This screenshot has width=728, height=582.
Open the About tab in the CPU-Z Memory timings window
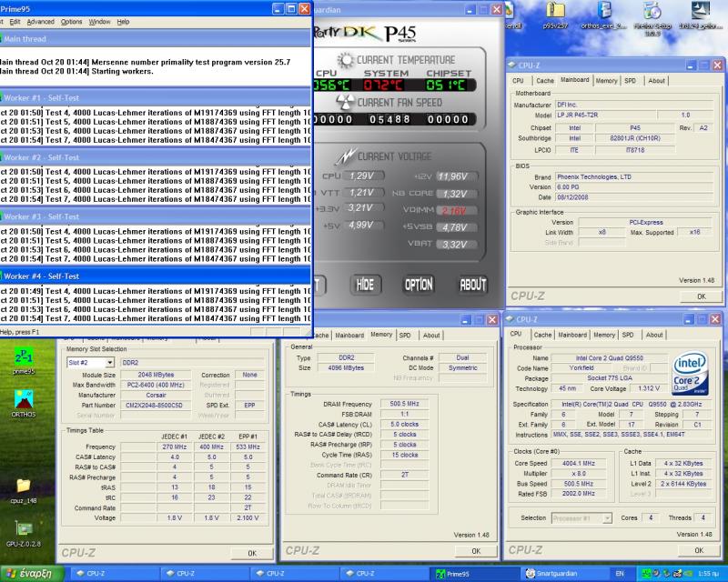coord(431,335)
